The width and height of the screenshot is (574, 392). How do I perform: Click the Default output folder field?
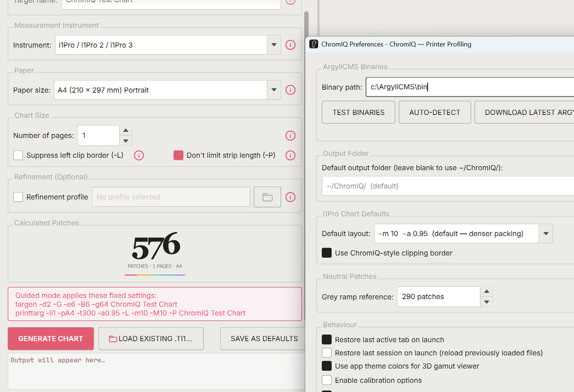click(x=448, y=186)
